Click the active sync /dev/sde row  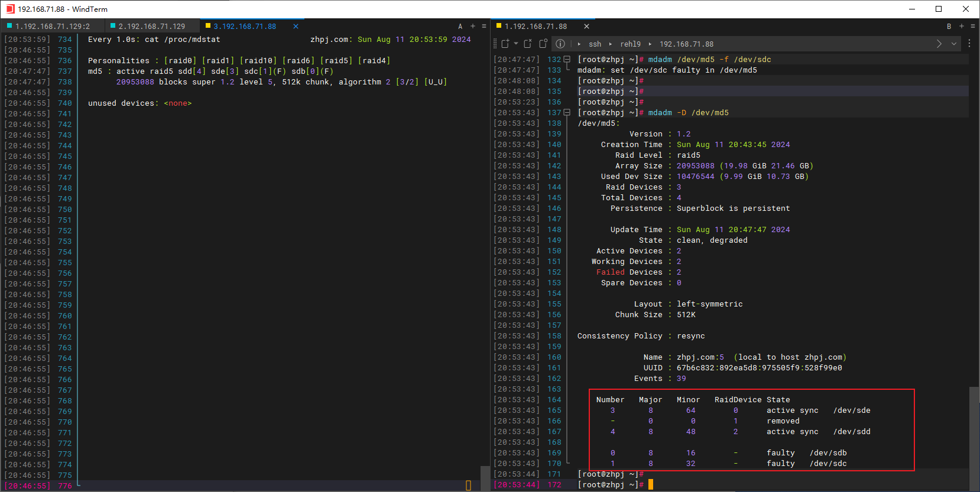coord(740,410)
